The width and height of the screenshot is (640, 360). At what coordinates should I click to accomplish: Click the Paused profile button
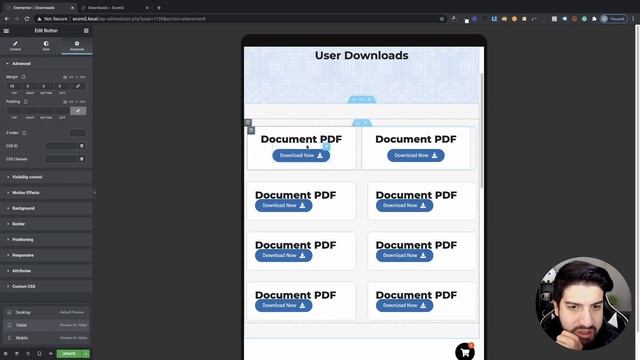tap(613, 19)
